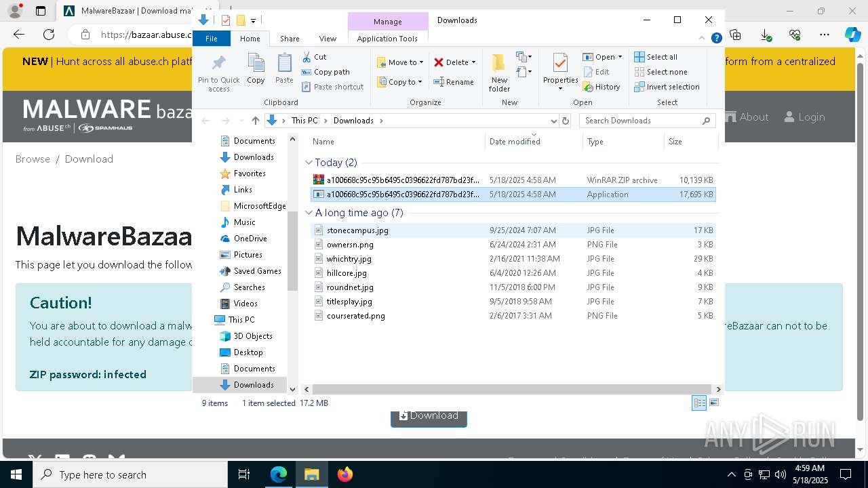Click Paste shortcut in ribbon
The height and width of the screenshot is (488, 868).
pos(332,87)
